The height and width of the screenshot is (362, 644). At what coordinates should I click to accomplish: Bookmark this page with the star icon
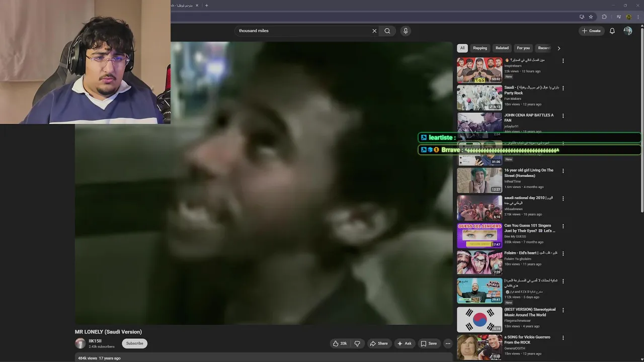pos(591,17)
